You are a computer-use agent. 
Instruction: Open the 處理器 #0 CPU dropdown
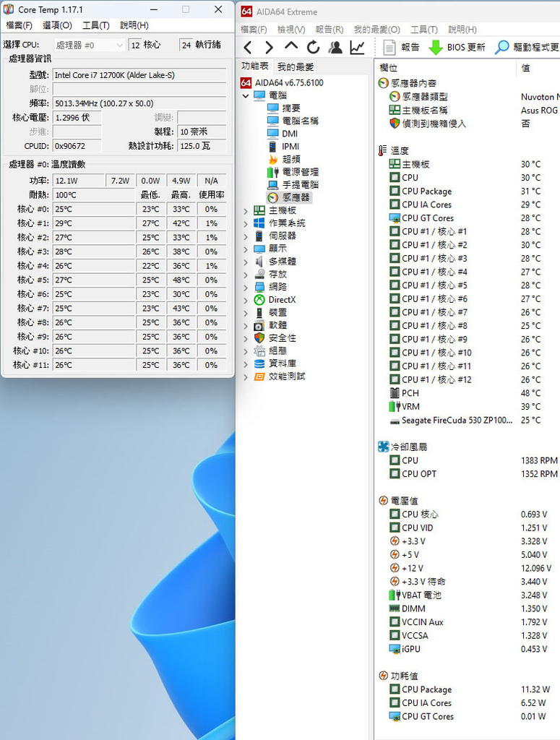89,45
